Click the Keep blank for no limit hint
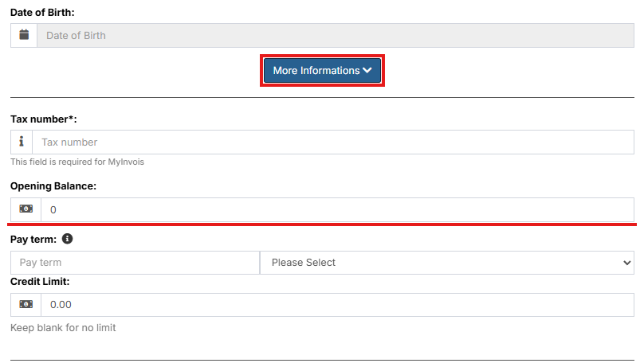This screenshot has width=644, height=363. pyautogui.click(x=63, y=327)
